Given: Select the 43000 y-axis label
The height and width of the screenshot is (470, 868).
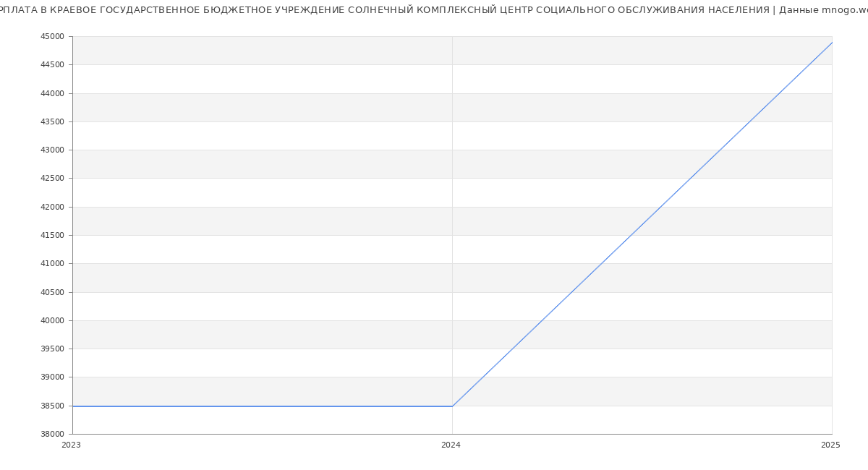Looking at the screenshot, I should (x=53, y=150).
